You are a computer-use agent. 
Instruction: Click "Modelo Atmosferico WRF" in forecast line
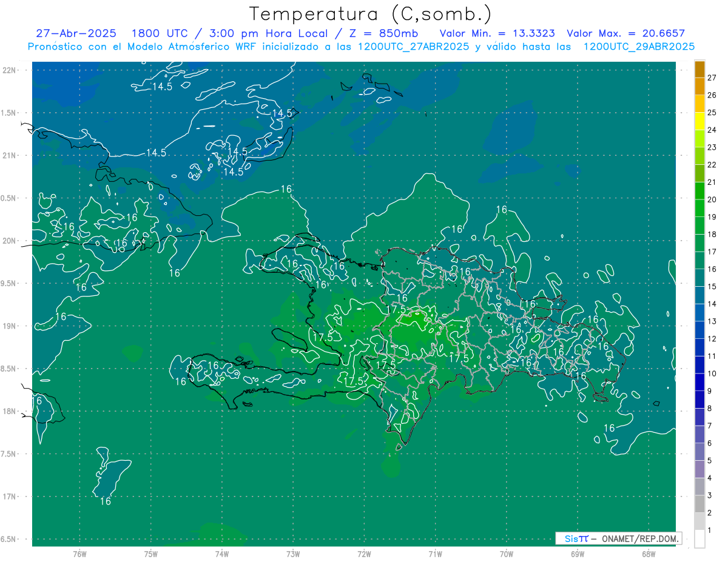point(193,47)
